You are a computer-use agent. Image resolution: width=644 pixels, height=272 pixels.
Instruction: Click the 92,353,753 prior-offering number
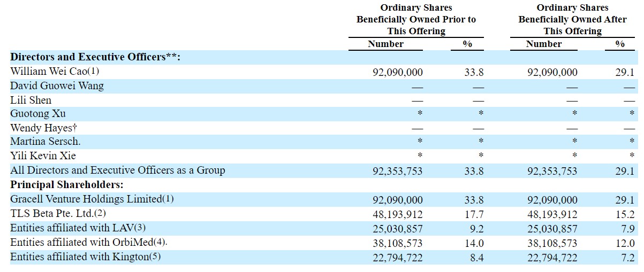397,172
